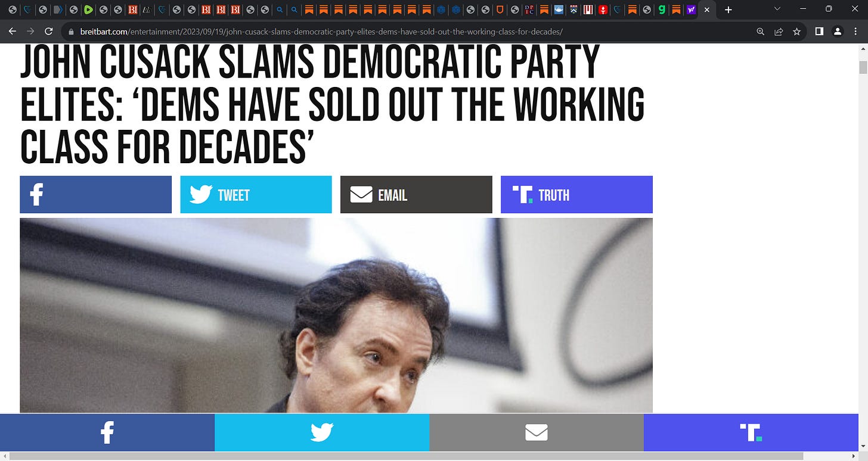The height and width of the screenshot is (461, 868).
Task: Open the browser share icon in address bar
Action: click(x=779, y=32)
